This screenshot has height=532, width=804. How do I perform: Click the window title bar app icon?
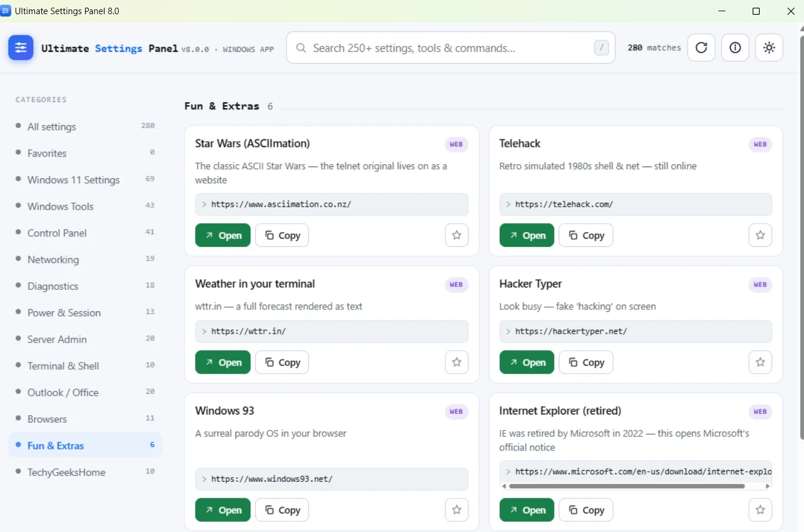6,11
